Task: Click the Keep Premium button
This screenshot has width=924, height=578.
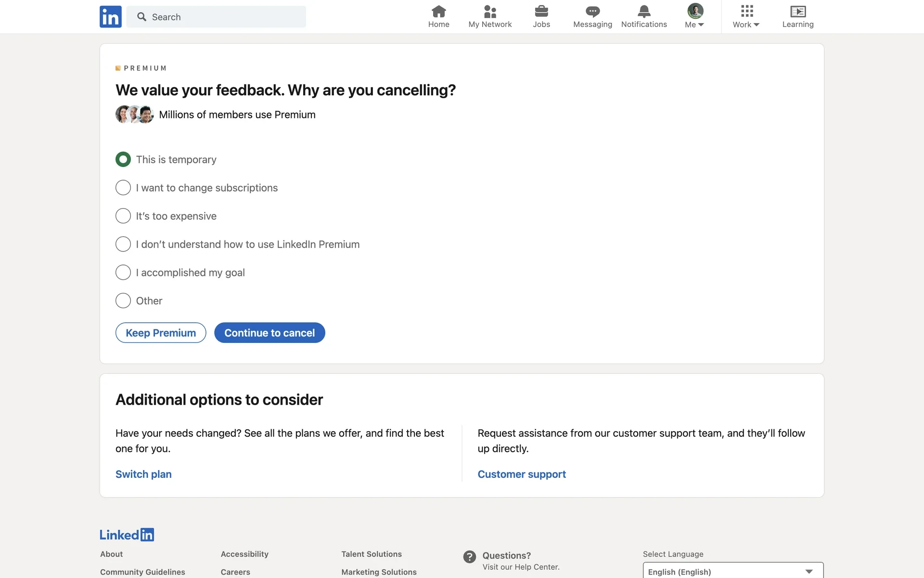Action: coord(161,333)
